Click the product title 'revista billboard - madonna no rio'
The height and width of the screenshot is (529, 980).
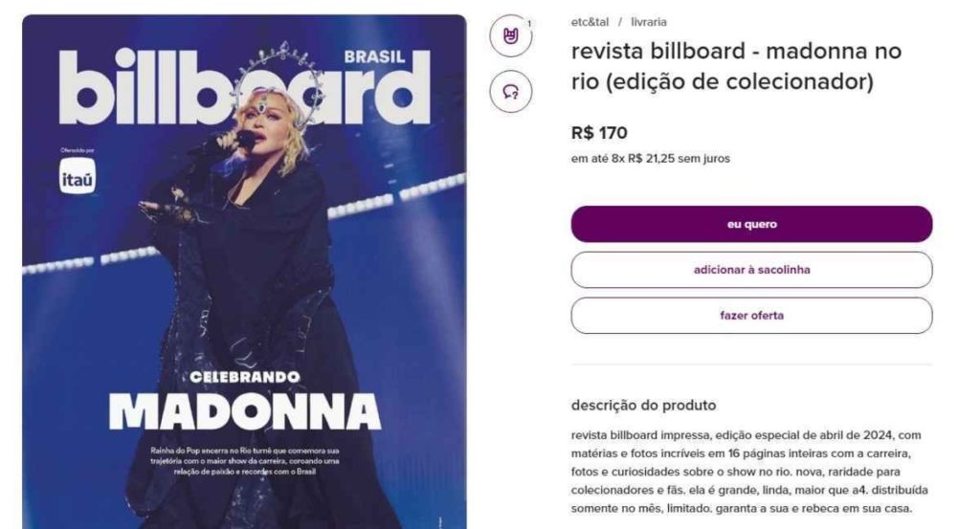pos(736,66)
